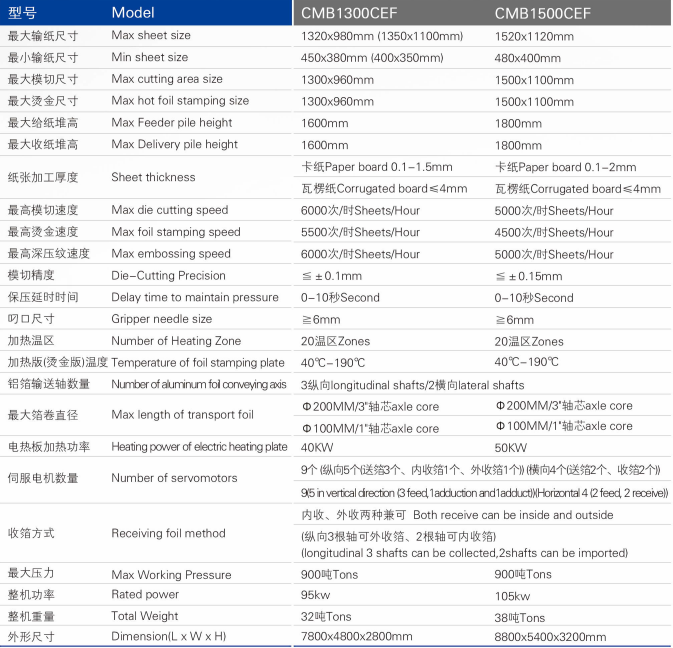This screenshot has height=648, width=673.
Task: Select '5500次/时Sheets/Hour' value
Action: pos(360,232)
